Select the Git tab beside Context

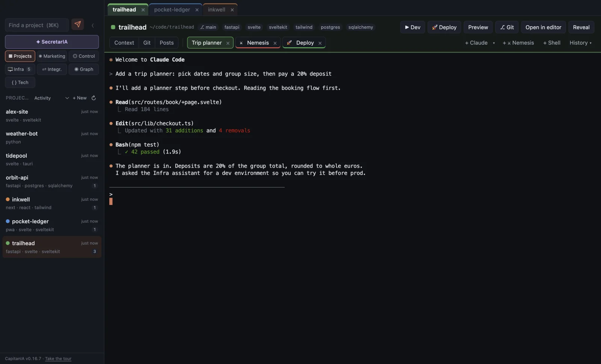[147, 43]
